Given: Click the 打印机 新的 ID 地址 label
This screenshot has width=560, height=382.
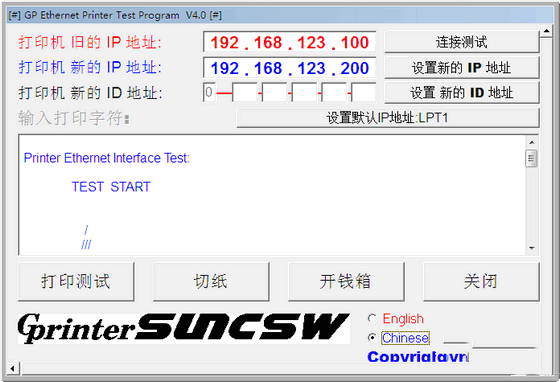Looking at the screenshot, I should pos(90,93).
